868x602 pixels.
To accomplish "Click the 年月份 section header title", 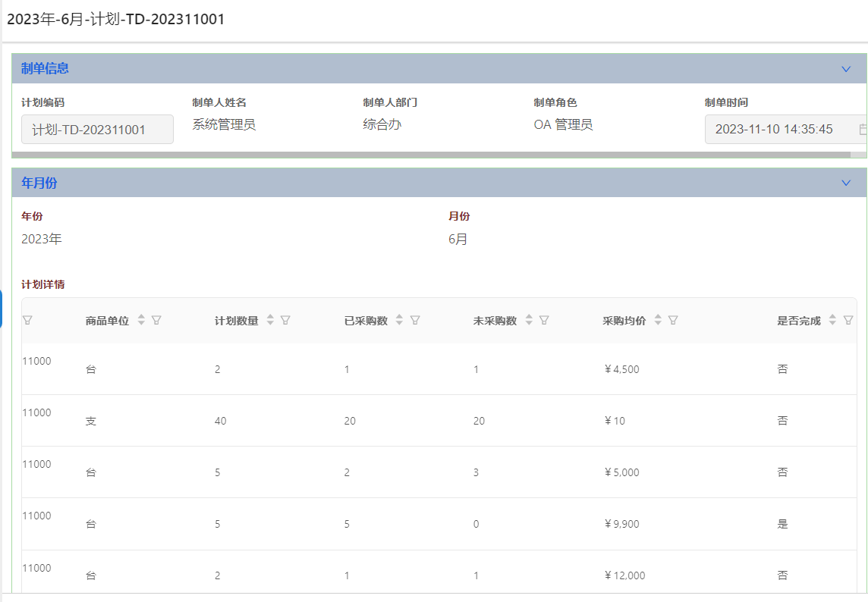I will pyautogui.click(x=39, y=183).
